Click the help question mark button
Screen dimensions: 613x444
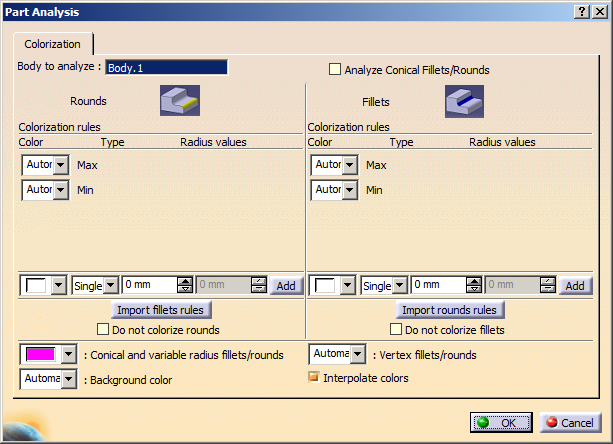coord(582,10)
